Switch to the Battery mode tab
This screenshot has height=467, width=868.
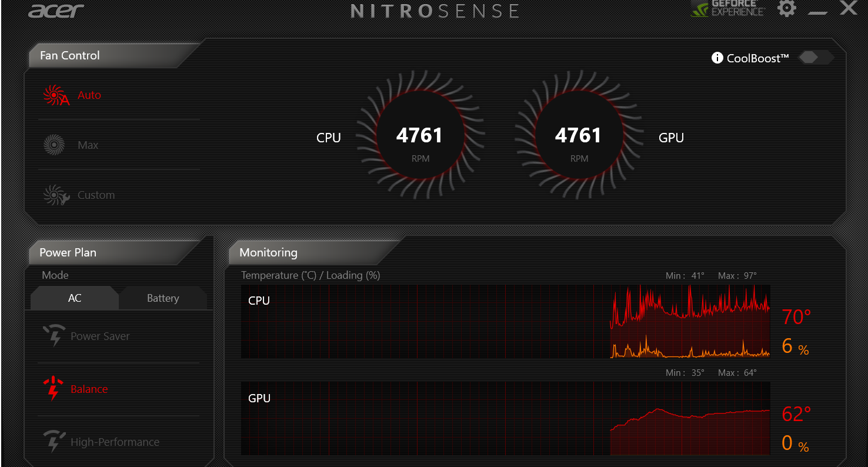point(163,298)
